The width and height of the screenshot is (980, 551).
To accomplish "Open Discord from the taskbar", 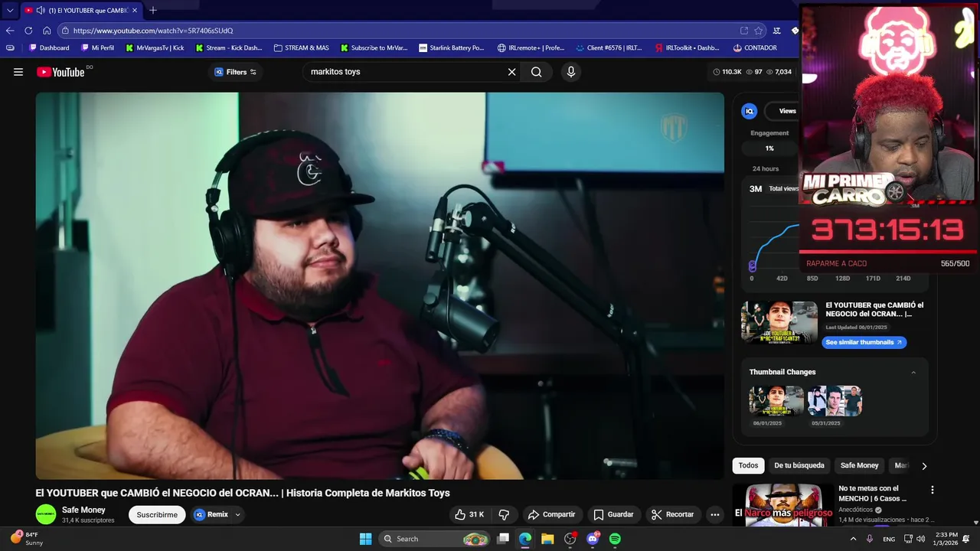I will tap(592, 539).
